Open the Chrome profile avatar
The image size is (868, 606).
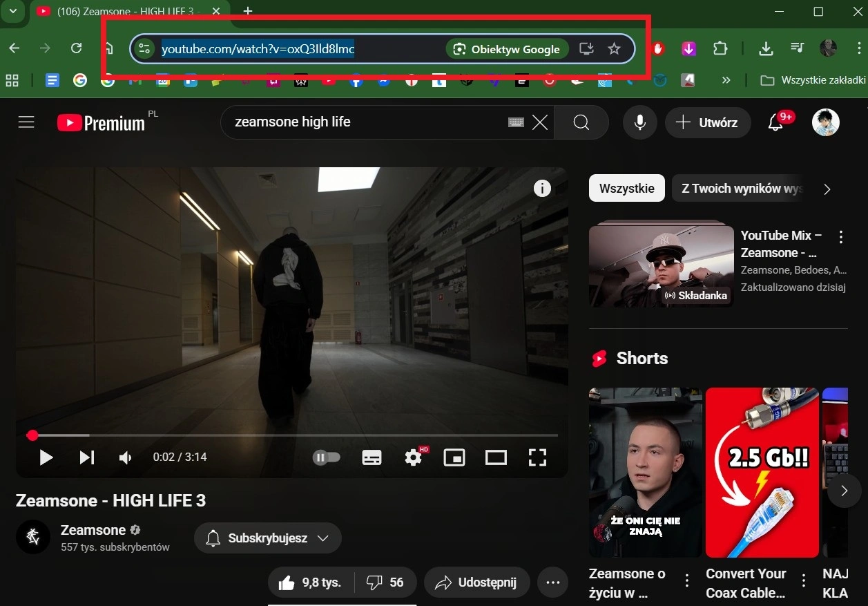828,48
